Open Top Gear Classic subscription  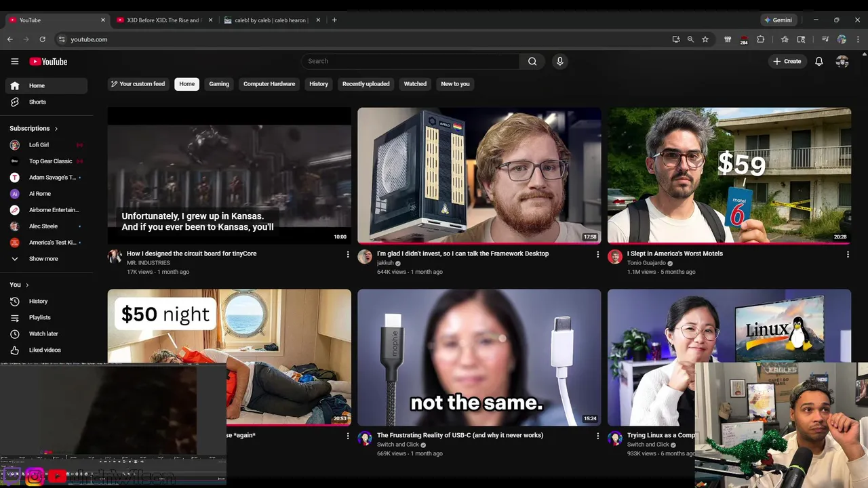pos(46,161)
